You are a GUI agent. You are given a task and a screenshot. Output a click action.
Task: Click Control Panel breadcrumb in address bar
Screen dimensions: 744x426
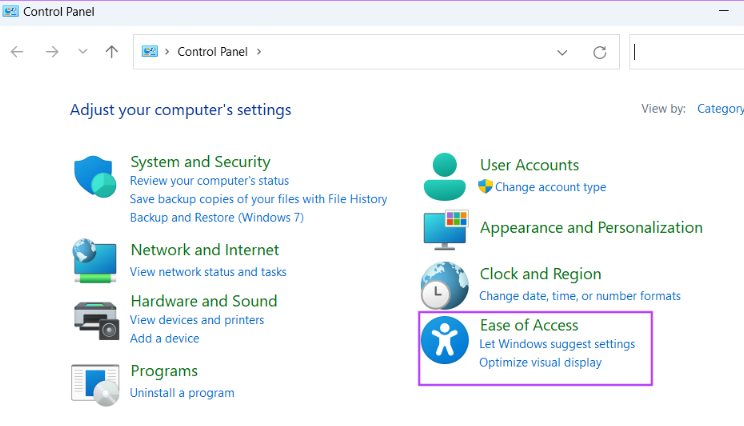(x=213, y=52)
